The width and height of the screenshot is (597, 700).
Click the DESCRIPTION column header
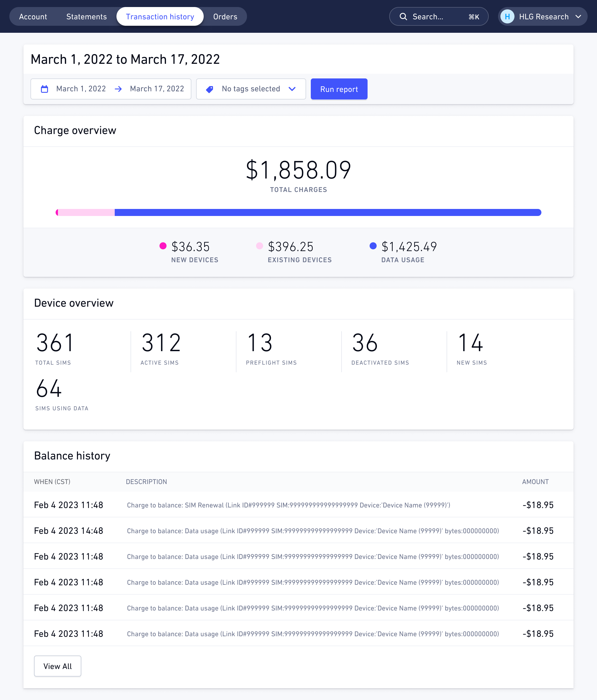pos(146,481)
